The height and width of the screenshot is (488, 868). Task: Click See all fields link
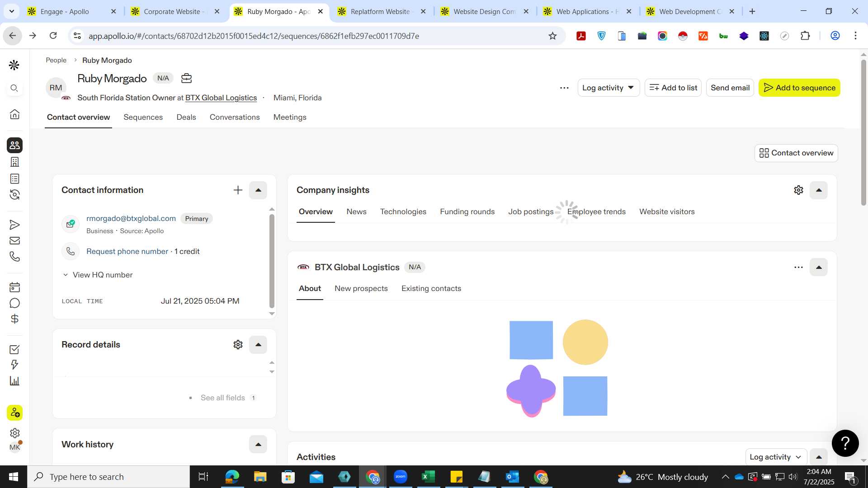(x=222, y=398)
